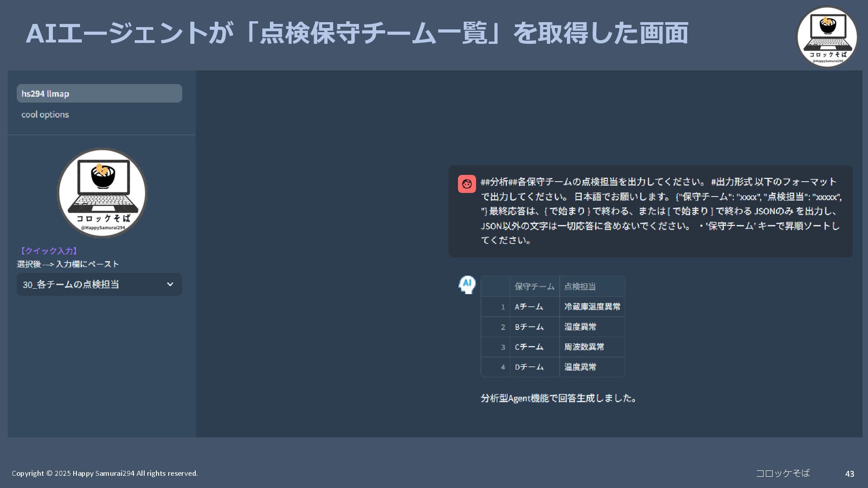Select the 冷蔵庫温度異常 cell

pyautogui.click(x=592, y=307)
